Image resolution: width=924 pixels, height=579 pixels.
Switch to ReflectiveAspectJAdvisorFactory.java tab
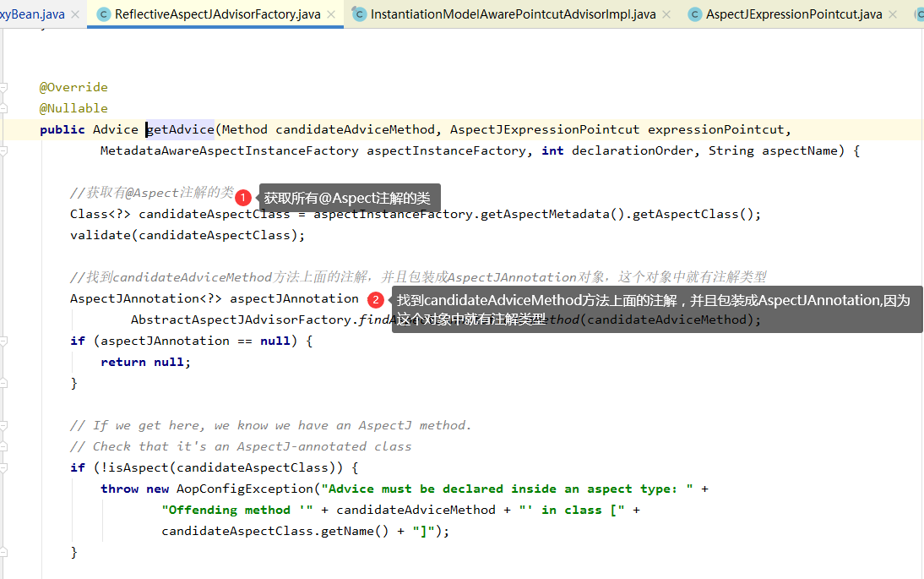pyautogui.click(x=217, y=14)
